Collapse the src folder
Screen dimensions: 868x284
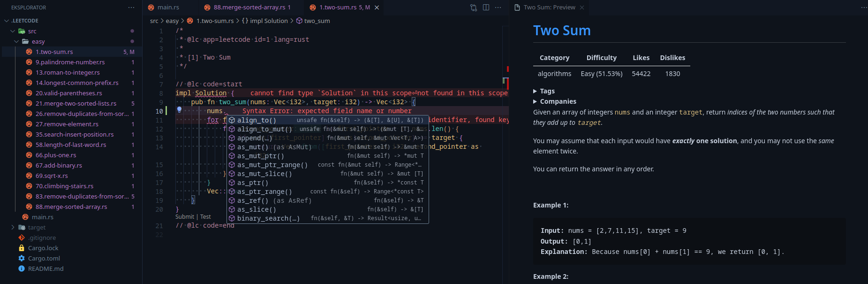pos(13,31)
